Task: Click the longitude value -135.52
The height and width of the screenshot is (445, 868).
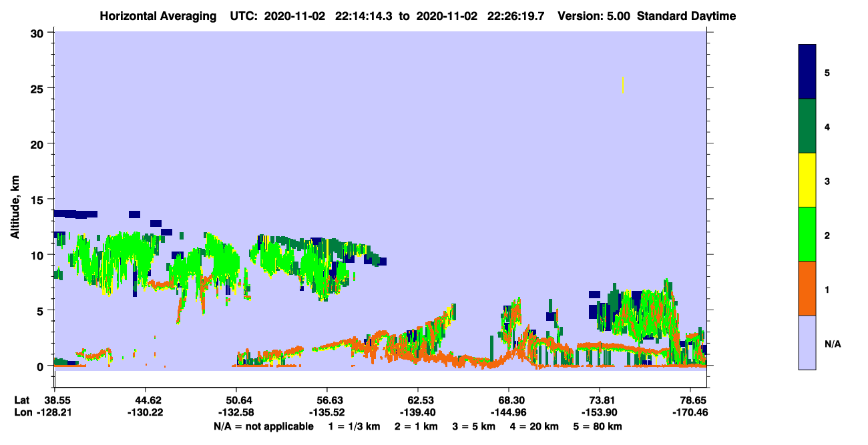Action: click(326, 412)
